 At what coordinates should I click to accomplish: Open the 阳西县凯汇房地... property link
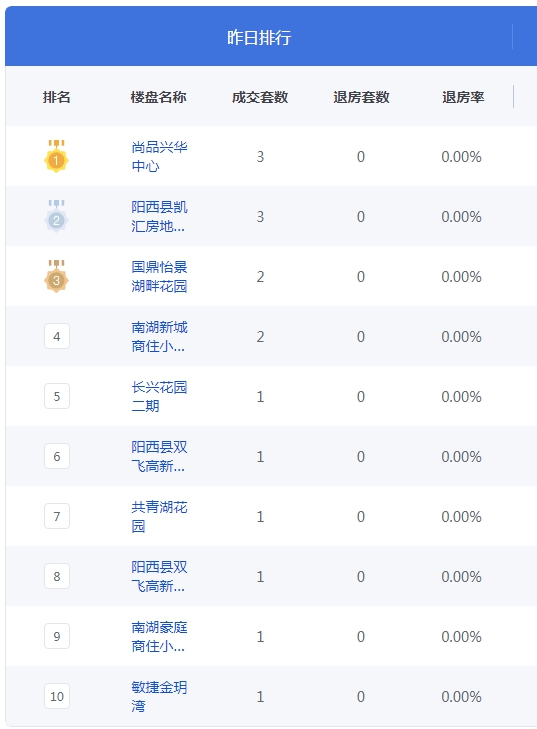coord(159,216)
